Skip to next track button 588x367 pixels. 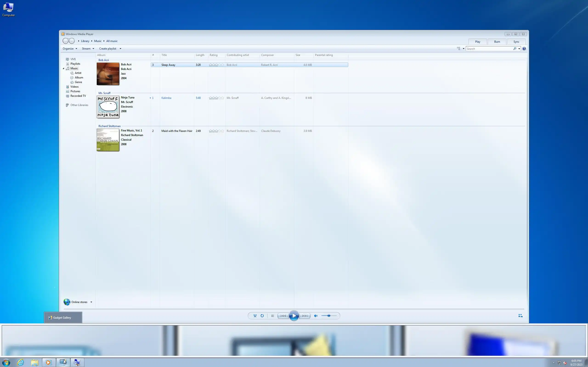305,316
